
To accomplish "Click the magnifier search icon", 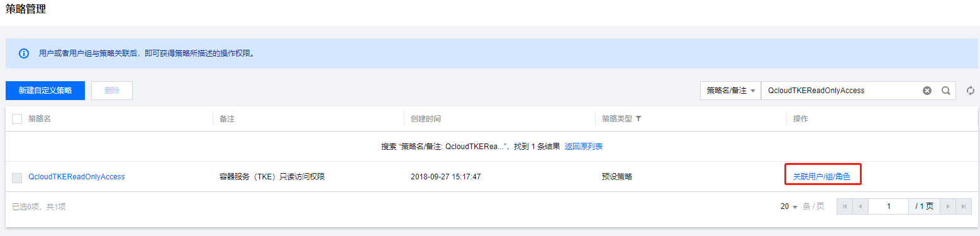I will point(945,91).
